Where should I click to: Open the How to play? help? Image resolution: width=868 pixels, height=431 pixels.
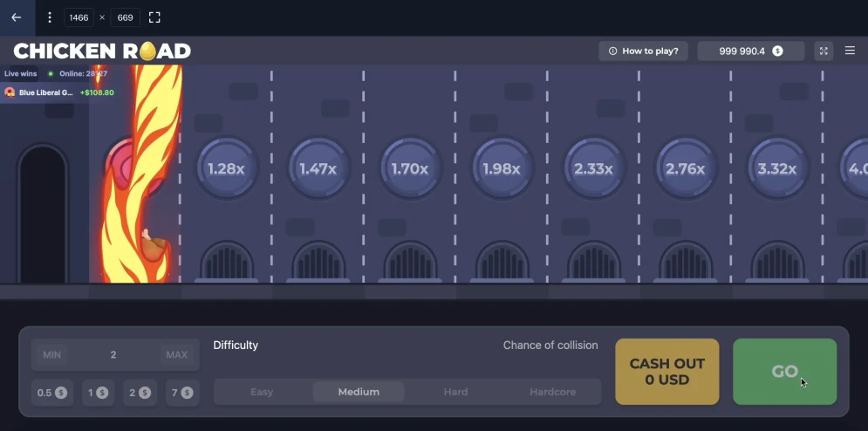click(x=643, y=51)
